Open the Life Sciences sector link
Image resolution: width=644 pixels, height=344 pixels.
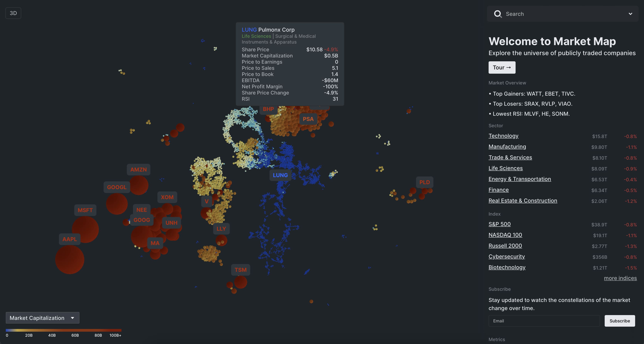tap(506, 168)
